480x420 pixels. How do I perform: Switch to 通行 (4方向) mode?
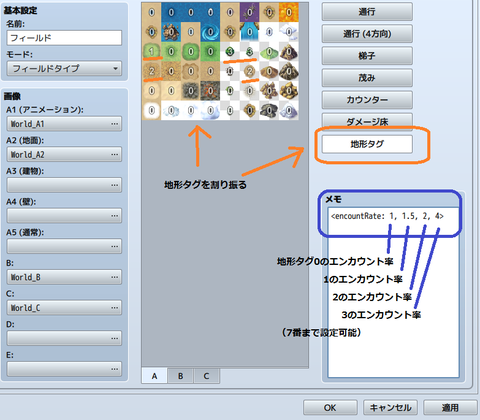tap(367, 34)
